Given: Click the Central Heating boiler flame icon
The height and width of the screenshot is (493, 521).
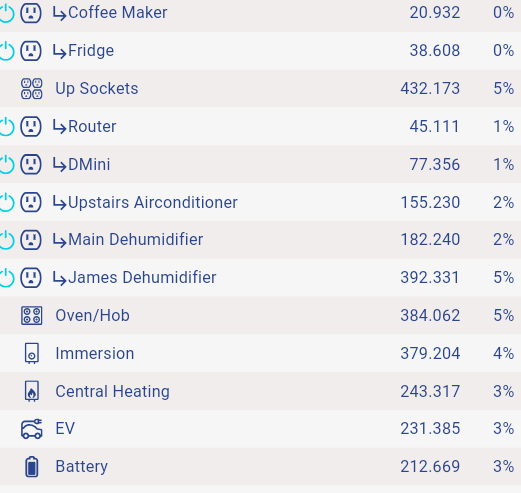Looking at the screenshot, I should (x=32, y=391).
